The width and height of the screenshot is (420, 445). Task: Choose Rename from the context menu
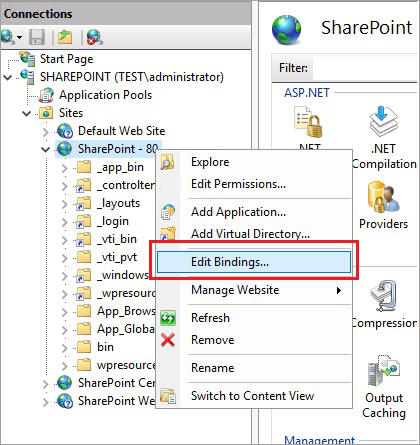[x=254, y=368]
